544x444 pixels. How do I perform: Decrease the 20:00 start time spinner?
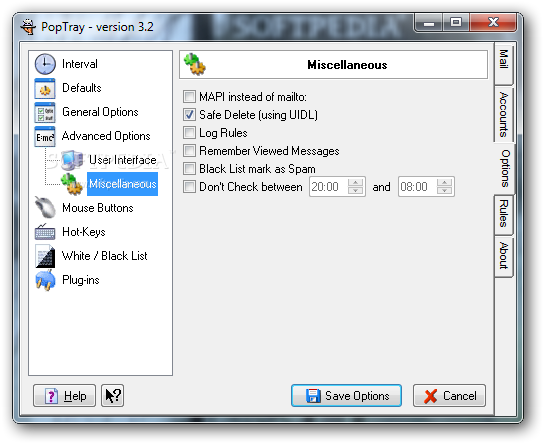click(355, 190)
